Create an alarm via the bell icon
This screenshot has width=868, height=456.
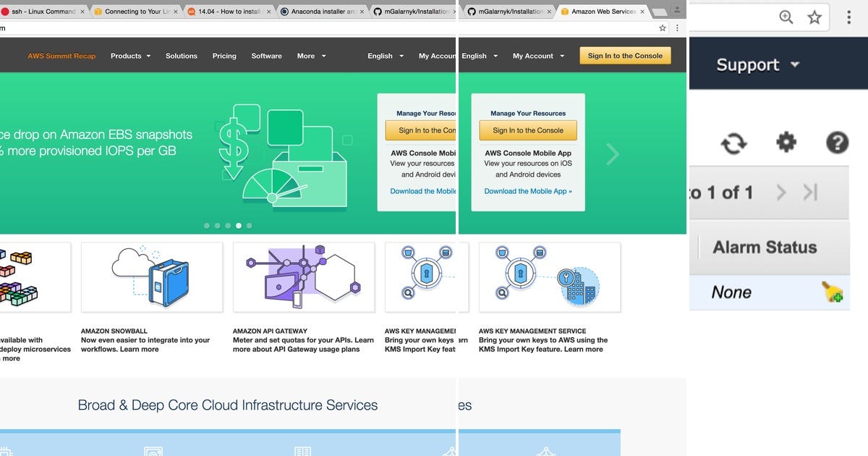point(833,292)
